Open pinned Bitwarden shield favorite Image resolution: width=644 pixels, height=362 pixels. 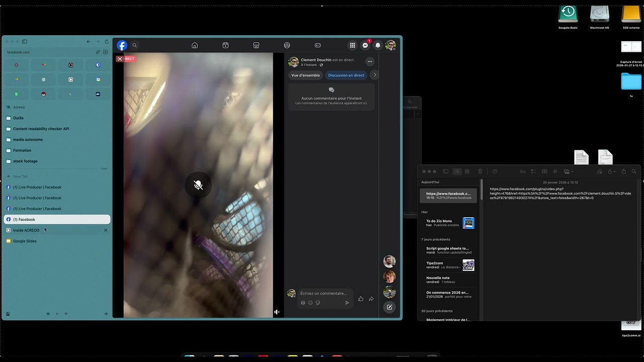click(98, 65)
